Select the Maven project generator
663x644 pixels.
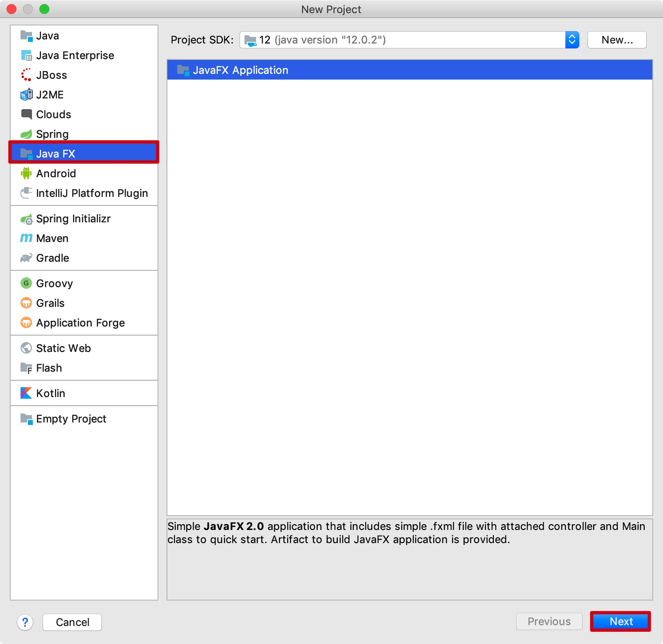point(52,238)
